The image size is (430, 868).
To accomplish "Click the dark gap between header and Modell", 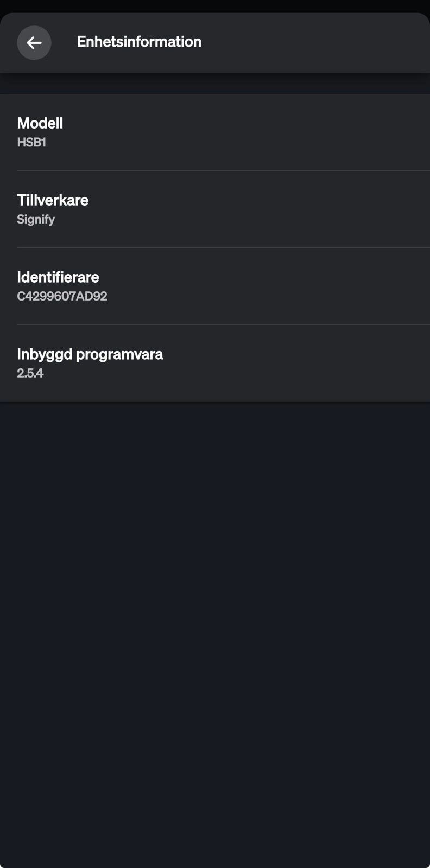I will tap(215, 84).
